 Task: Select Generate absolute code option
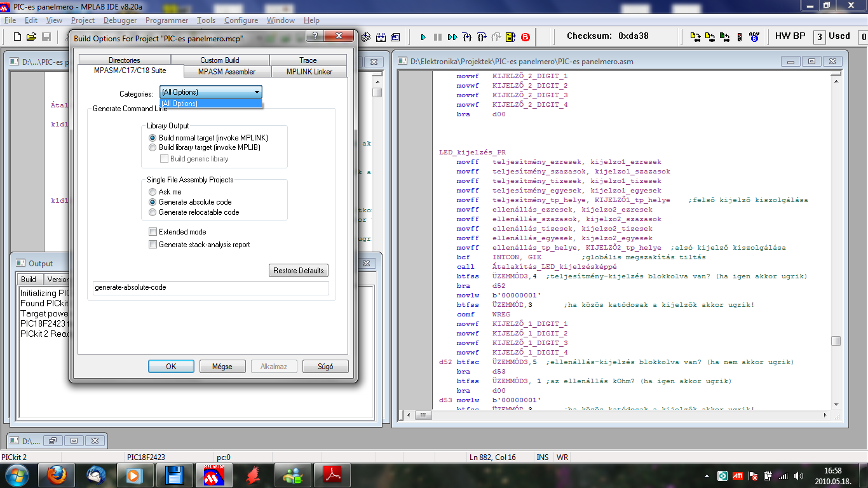coord(190,202)
